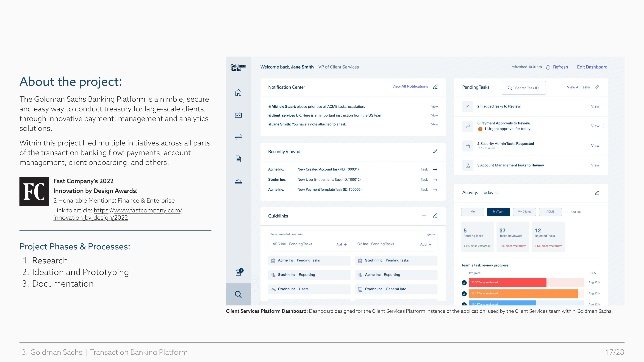Click the red 20/30 Tasks reviewed progress bar

[x=508, y=282]
